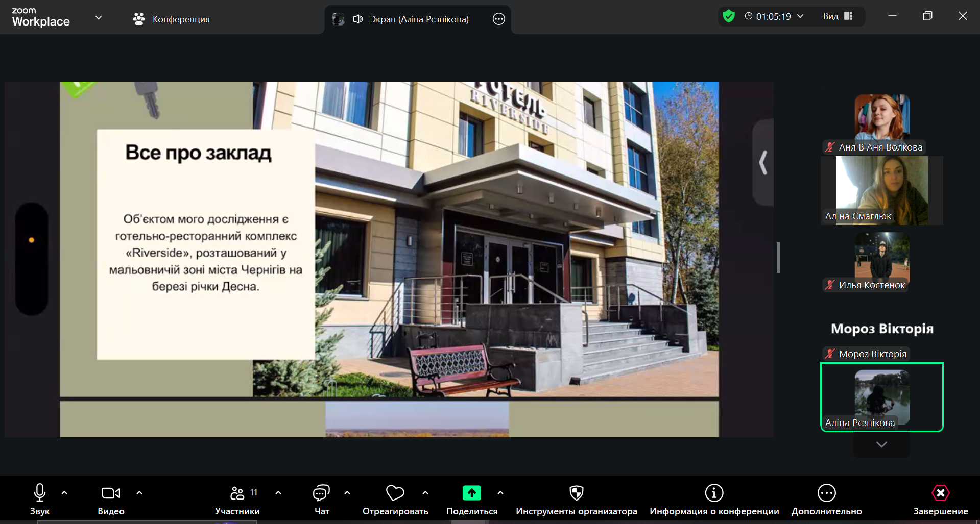Expand the video settings arrow next to camera
The width and height of the screenshot is (980, 524).
[139, 493]
